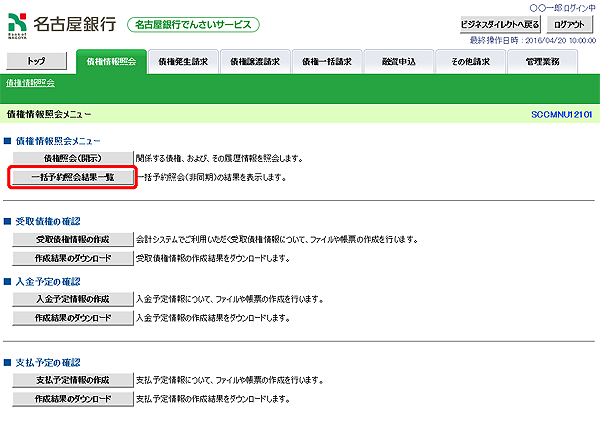
Task: Click the ビジネスダイレクトへ戻る button
Action: coord(500,24)
